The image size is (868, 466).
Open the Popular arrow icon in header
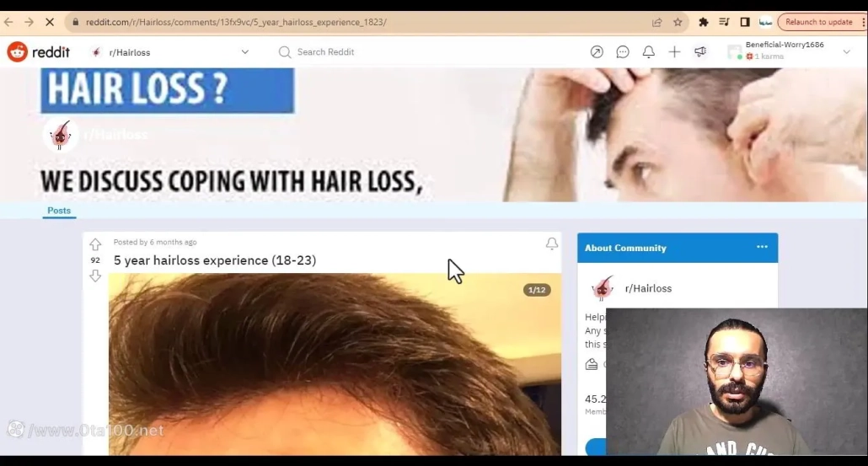pos(597,52)
